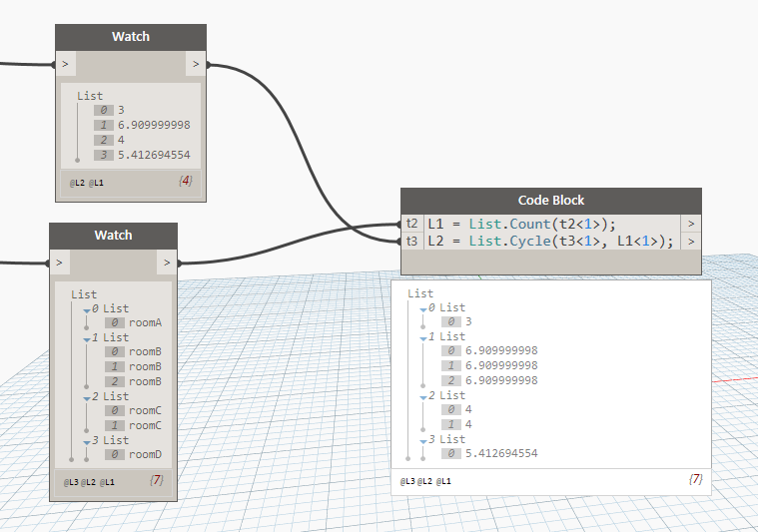Click the top Watch node's output port
This screenshot has height=532, width=758.
pyautogui.click(x=196, y=65)
